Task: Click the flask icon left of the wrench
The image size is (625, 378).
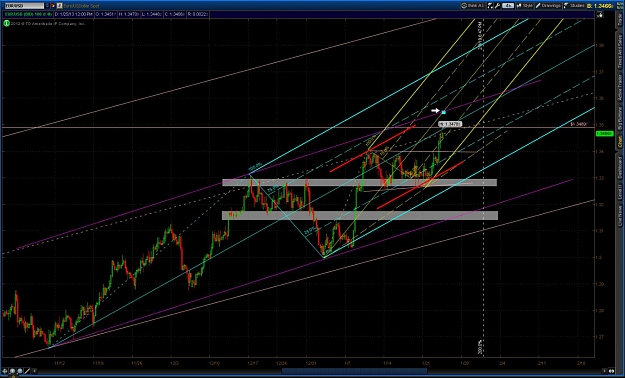Action: (490, 6)
